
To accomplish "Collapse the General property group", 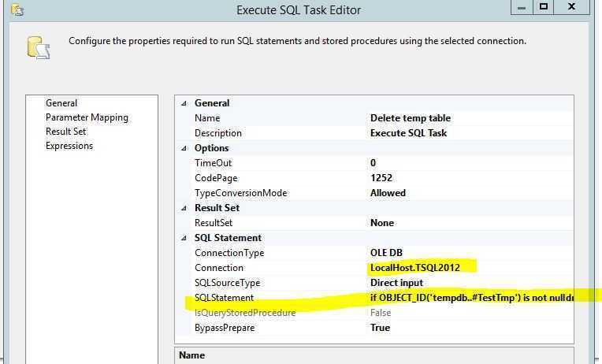I will (x=184, y=103).
